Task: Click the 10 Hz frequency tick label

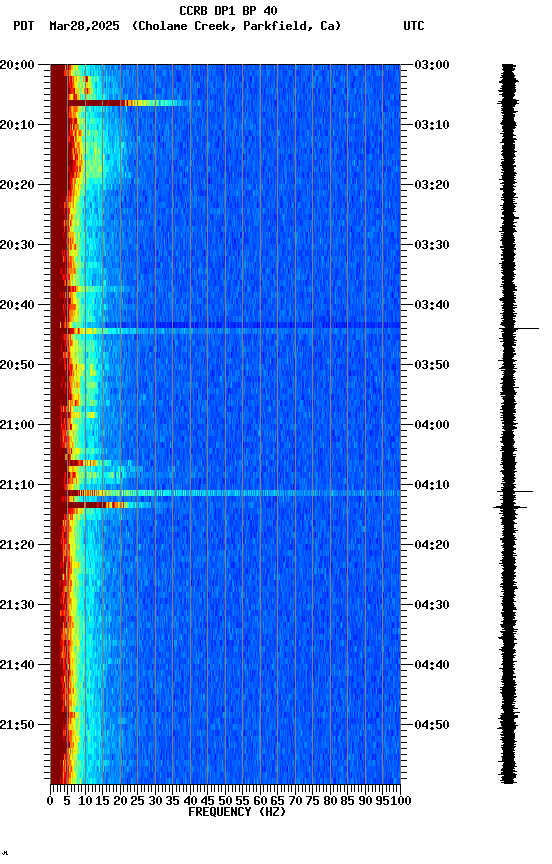Action: [85, 801]
